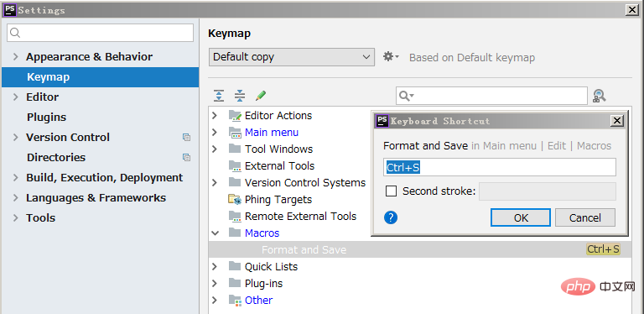Select Plugins in the settings sidebar
The image size is (644, 314).
pos(46,118)
